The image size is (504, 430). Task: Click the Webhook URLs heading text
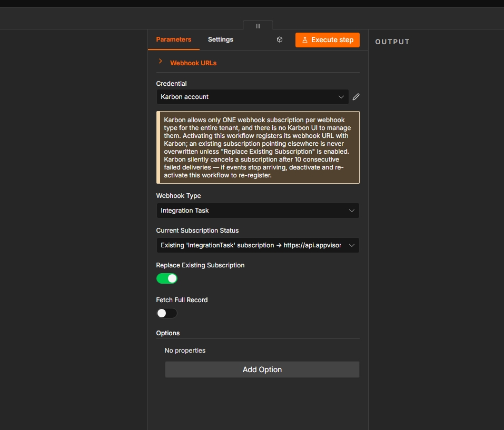coord(193,63)
